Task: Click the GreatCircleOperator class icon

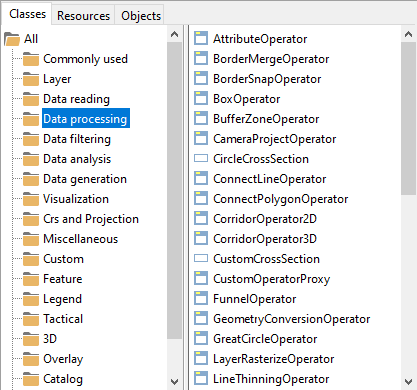Action: click(201, 338)
